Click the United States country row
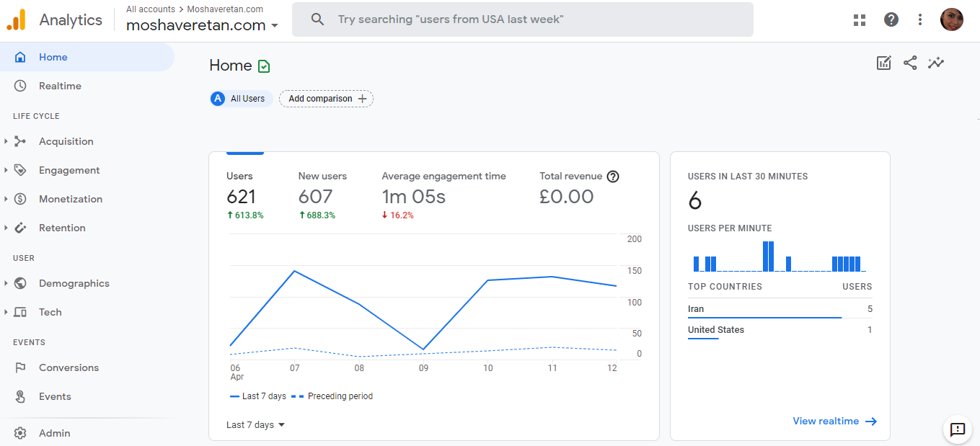This screenshot has height=446, width=980. click(x=780, y=330)
